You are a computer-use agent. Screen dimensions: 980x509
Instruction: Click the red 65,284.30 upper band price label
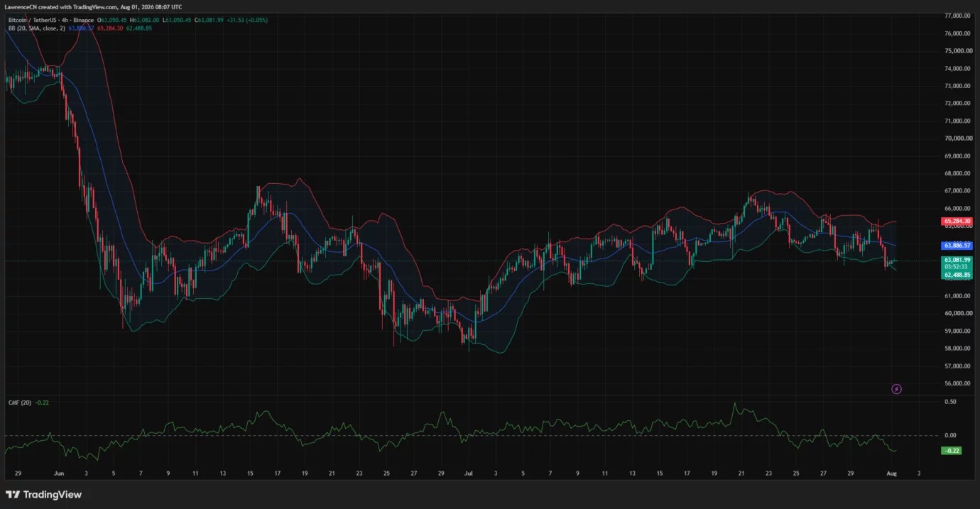(957, 221)
